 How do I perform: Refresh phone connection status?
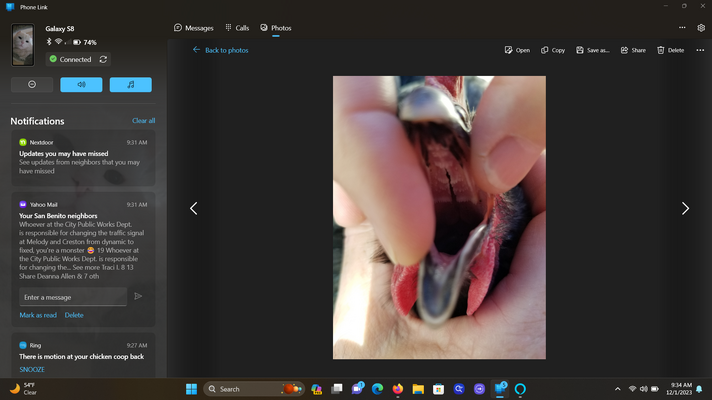pos(103,59)
